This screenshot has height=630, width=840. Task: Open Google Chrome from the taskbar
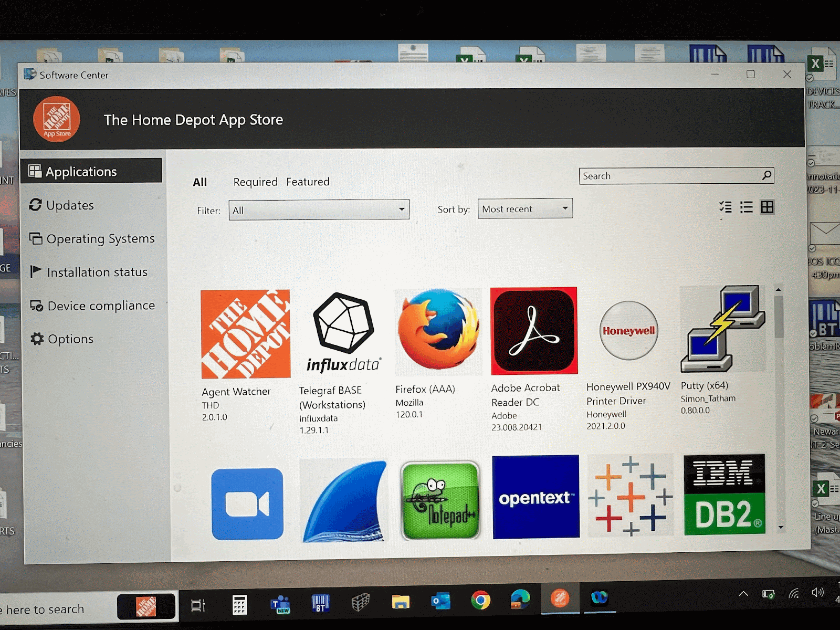point(480,600)
